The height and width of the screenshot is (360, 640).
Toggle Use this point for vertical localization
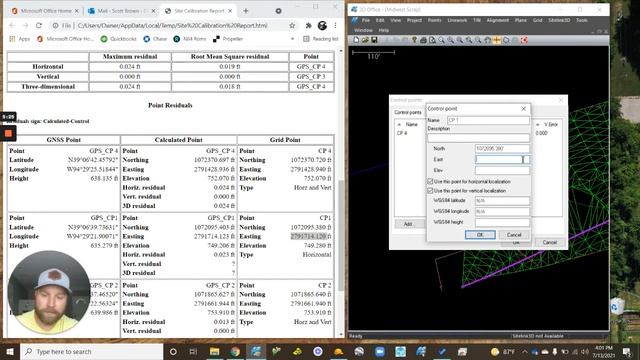pos(430,191)
